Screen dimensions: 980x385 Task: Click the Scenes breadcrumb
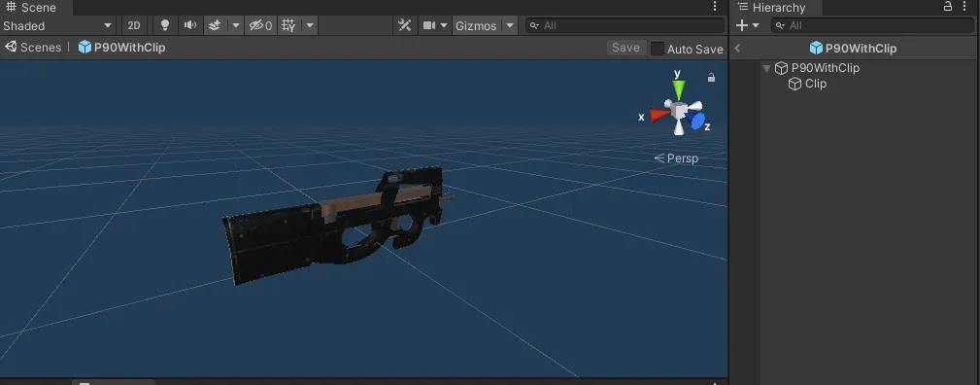tap(33, 48)
